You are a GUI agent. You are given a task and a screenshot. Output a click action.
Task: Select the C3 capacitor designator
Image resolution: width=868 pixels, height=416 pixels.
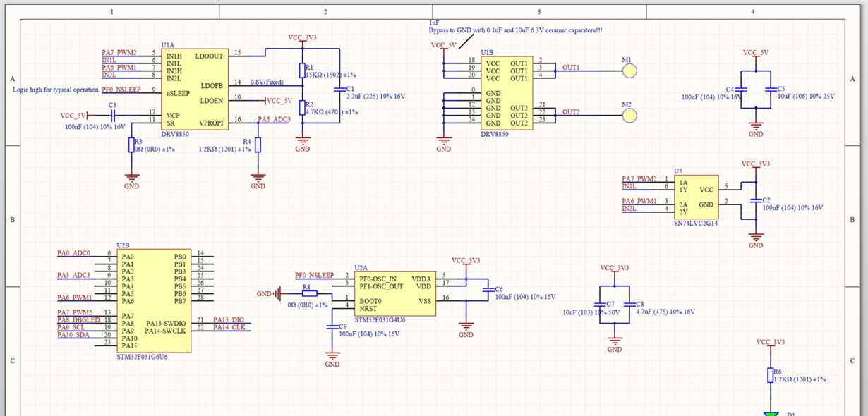112,105
